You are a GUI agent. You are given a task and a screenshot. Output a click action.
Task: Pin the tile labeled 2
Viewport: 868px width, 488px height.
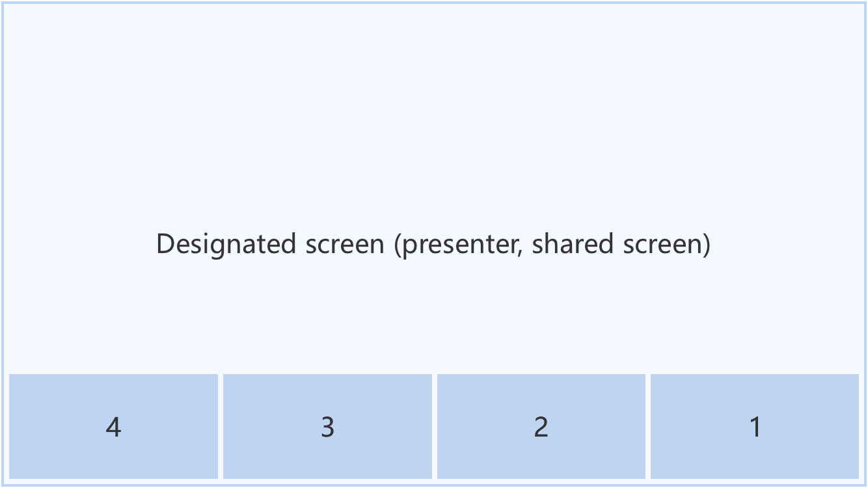[x=541, y=426]
